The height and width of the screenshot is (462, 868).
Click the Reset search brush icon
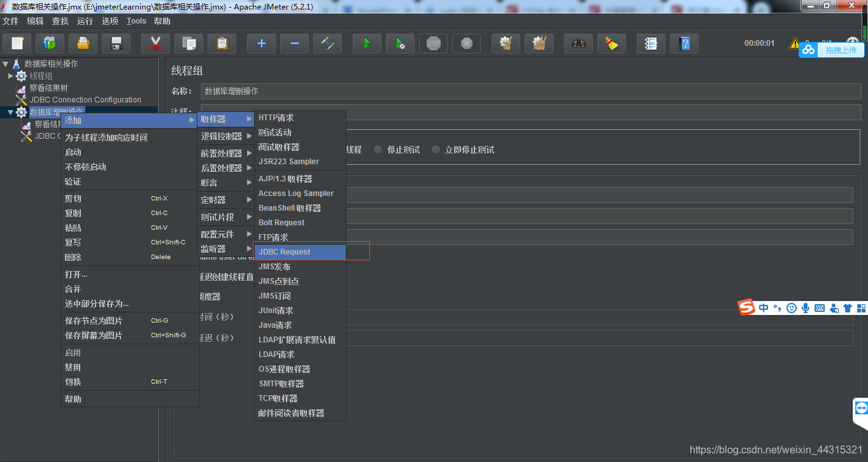click(611, 43)
